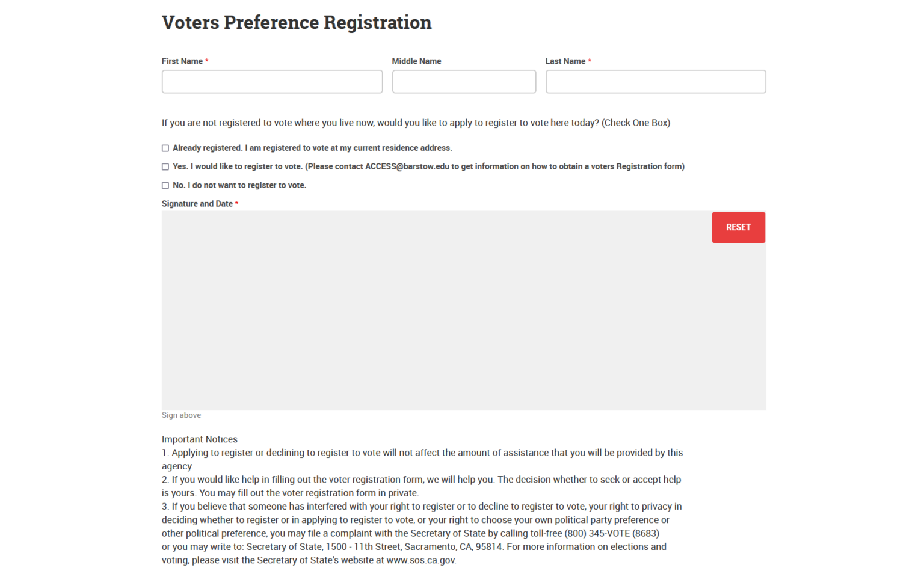Click the Sign above hint text
This screenshot has width=924, height=568.
pos(181,415)
